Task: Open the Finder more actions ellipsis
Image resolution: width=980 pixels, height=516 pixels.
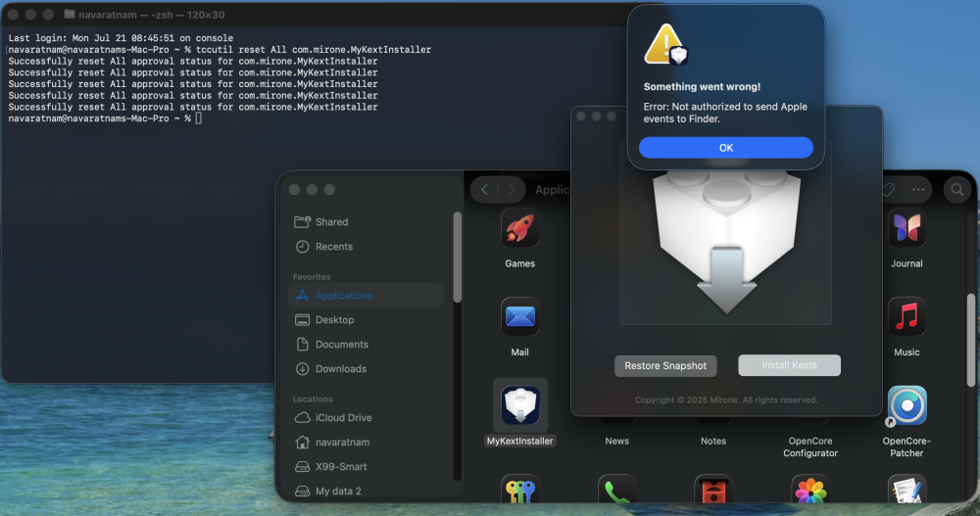Action: click(x=918, y=189)
